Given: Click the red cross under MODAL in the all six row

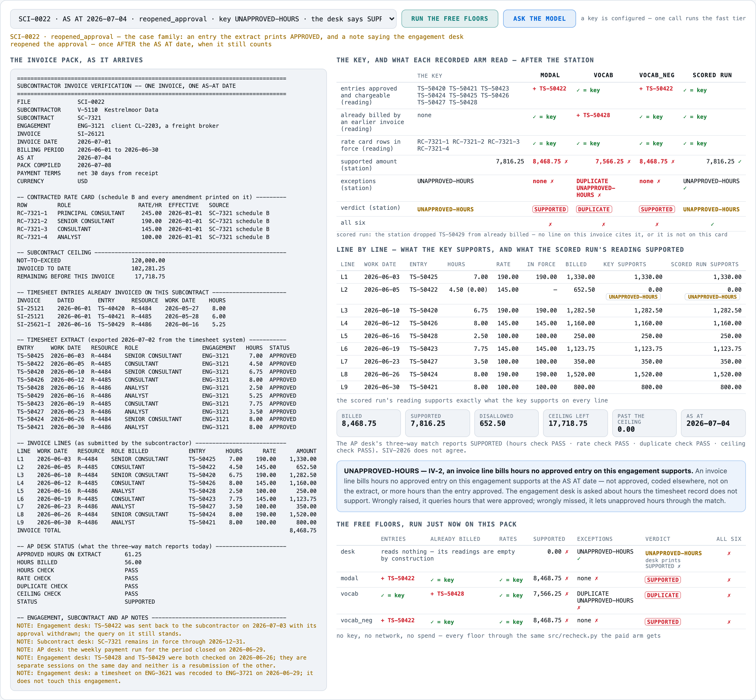Looking at the screenshot, I should pyautogui.click(x=550, y=224).
